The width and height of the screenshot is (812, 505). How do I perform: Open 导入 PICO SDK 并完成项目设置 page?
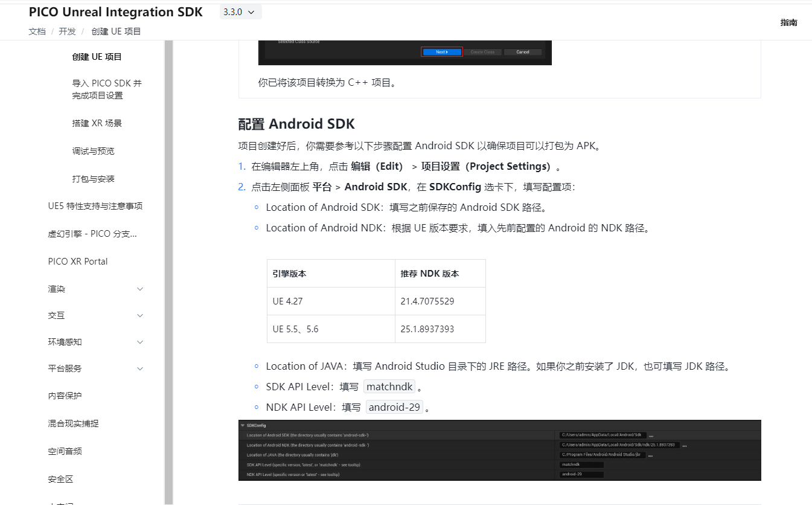tap(107, 89)
